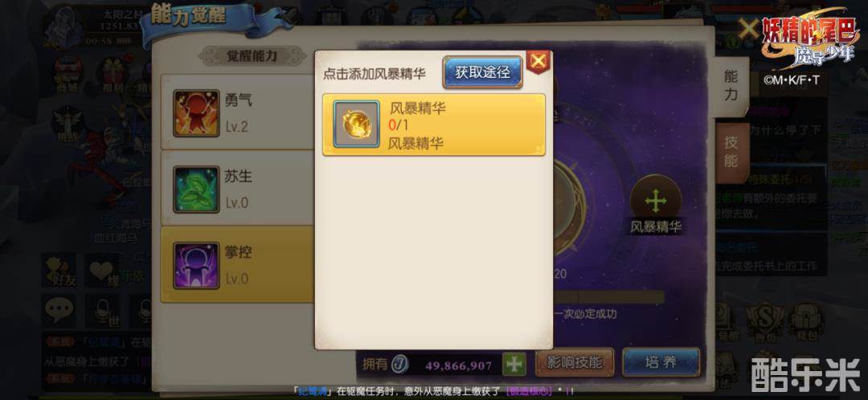Viewport: 868px width, 400px height.
Task: Click the 风暴精华 gold orb item icon
Action: click(x=357, y=124)
